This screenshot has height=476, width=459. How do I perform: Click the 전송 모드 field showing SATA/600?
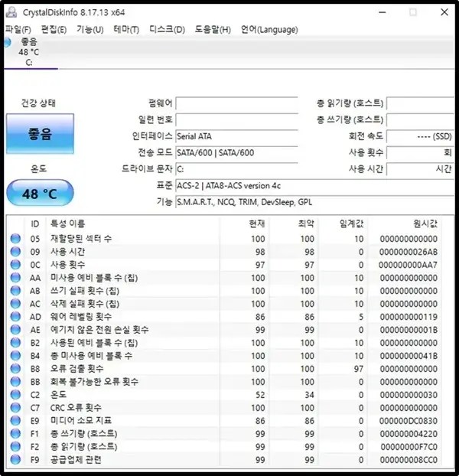(x=236, y=153)
